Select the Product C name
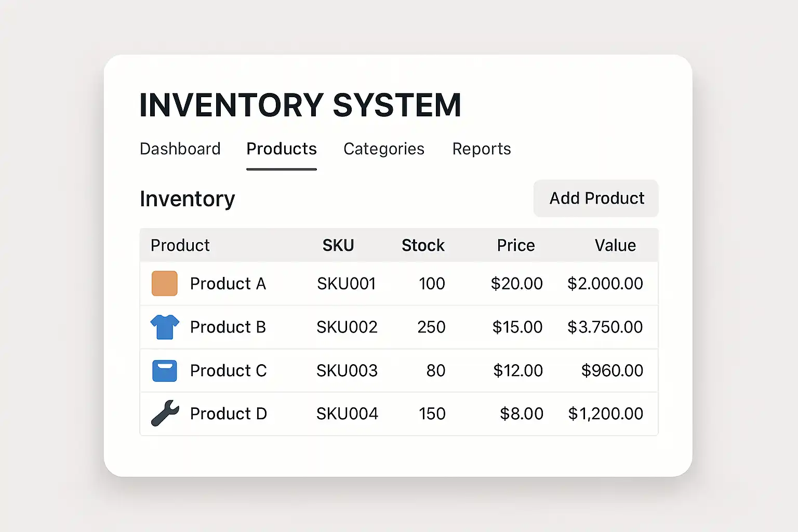Screen dimensions: 798x532 (x=229, y=371)
